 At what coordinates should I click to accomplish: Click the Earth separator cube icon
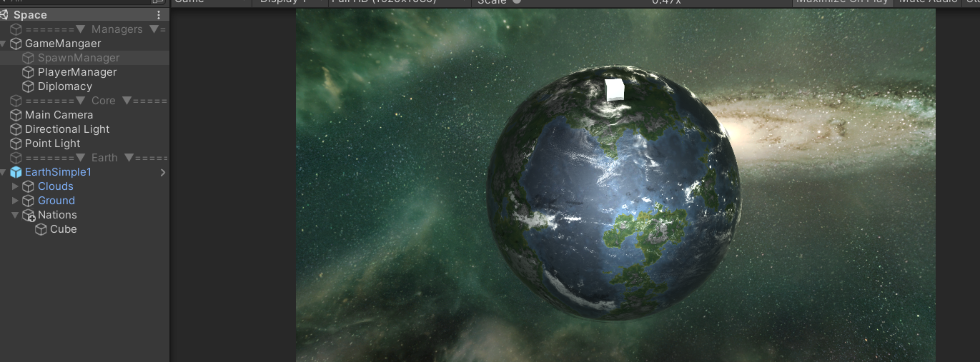(16, 158)
